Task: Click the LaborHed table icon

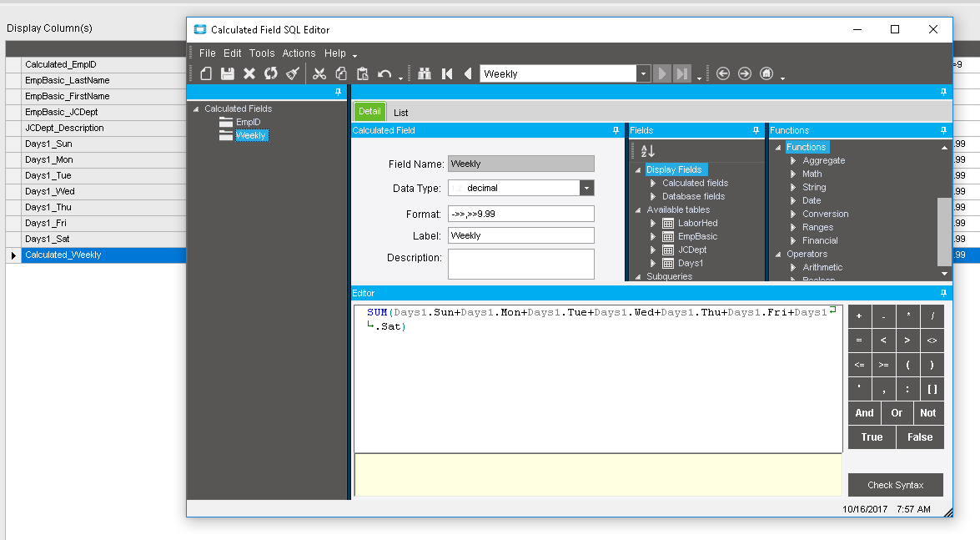Action: click(668, 224)
